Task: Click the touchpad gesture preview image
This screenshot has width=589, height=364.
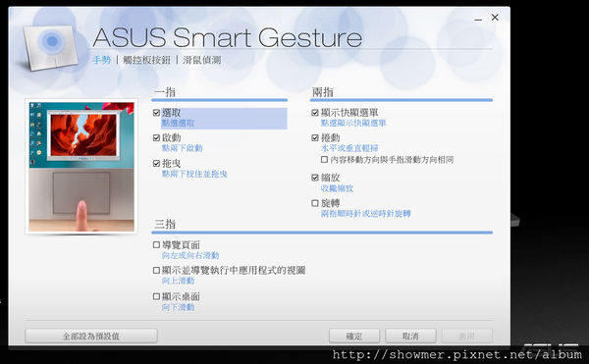Action: (81, 167)
